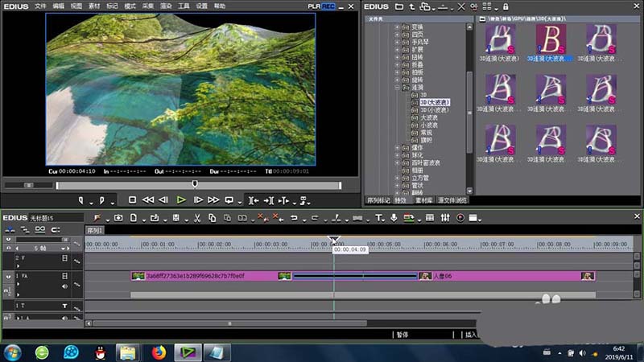The height and width of the screenshot is (362, 644).
Task: Toggle PLR player mode
Action: 314,6
